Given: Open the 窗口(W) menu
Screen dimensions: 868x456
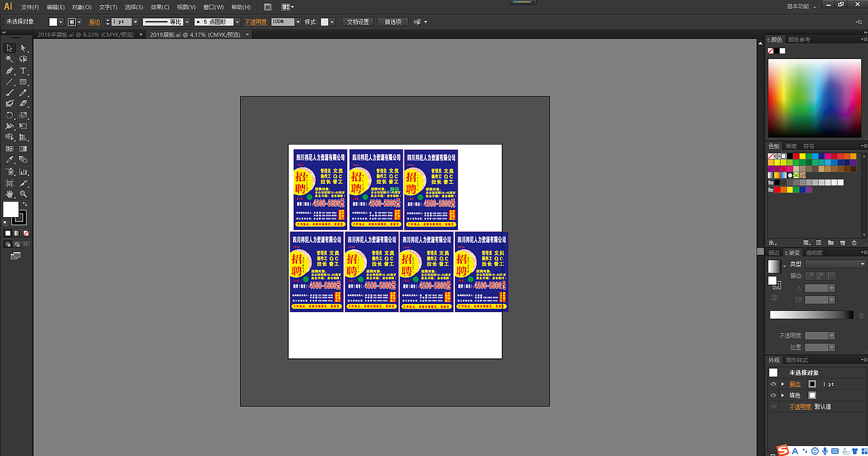Looking at the screenshot, I should coord(213,7).
